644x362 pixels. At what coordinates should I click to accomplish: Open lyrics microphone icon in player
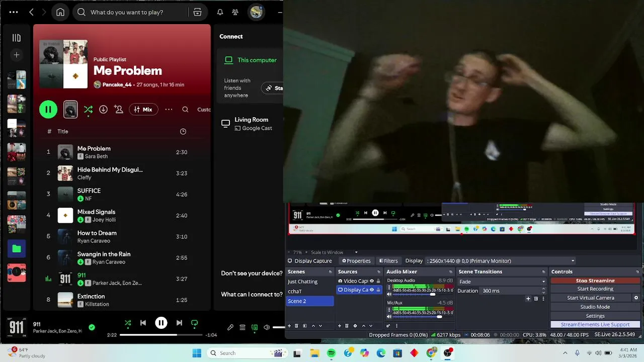[x=230, y=327]
